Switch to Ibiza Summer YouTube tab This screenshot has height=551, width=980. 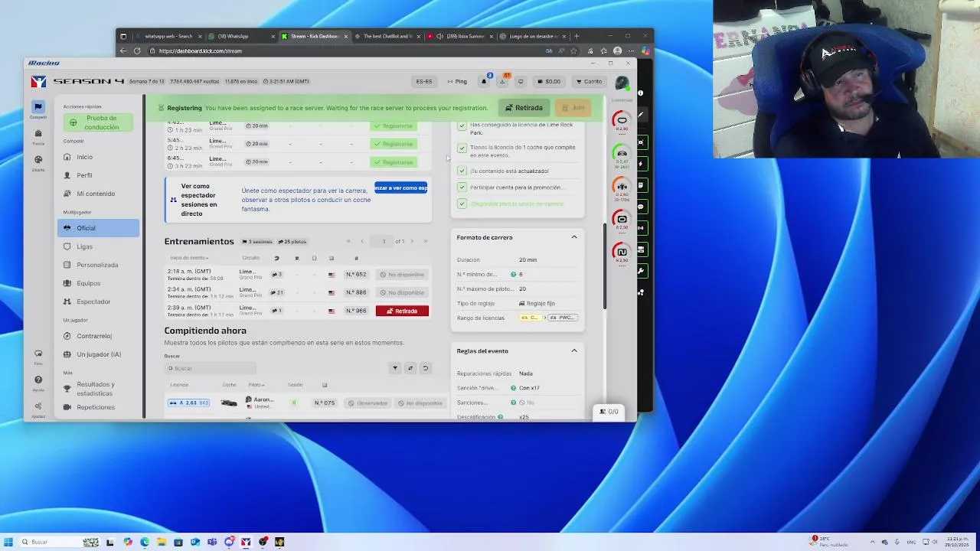[460, 36]
